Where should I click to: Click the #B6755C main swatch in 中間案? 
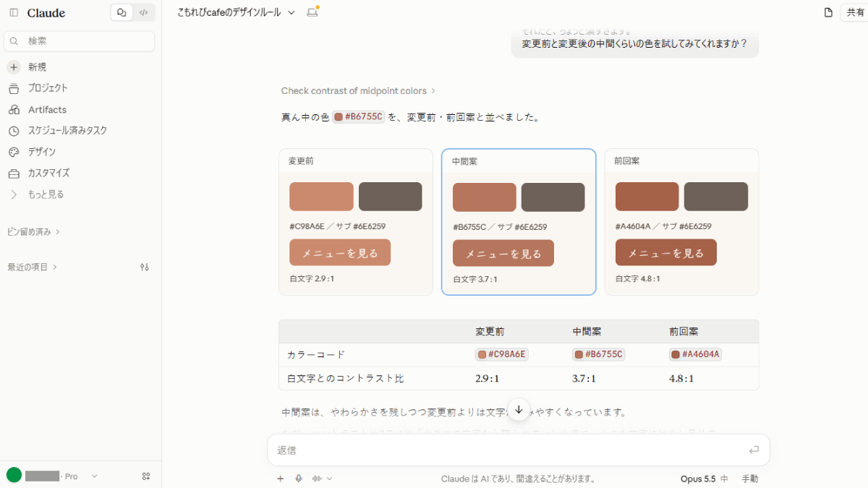[485, 197]
